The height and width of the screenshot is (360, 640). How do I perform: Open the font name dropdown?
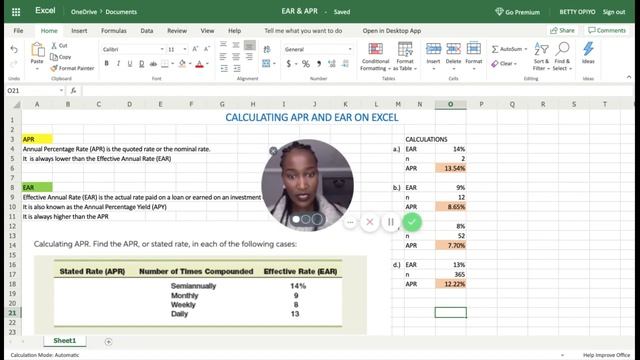(x=162, y=49)
